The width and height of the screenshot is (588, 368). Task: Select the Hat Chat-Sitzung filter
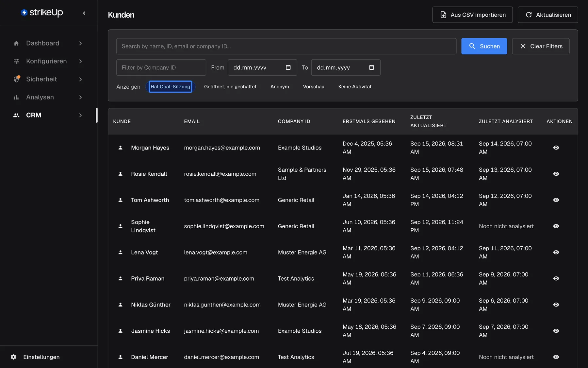[x=170, y=87]
